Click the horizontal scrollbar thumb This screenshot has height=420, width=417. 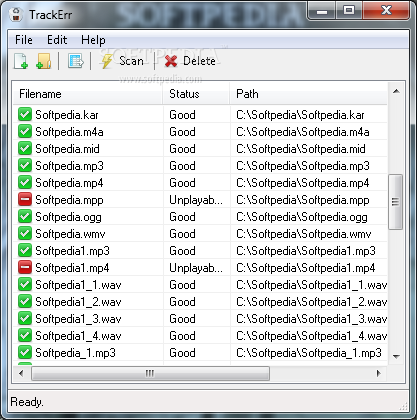point(150,373)
